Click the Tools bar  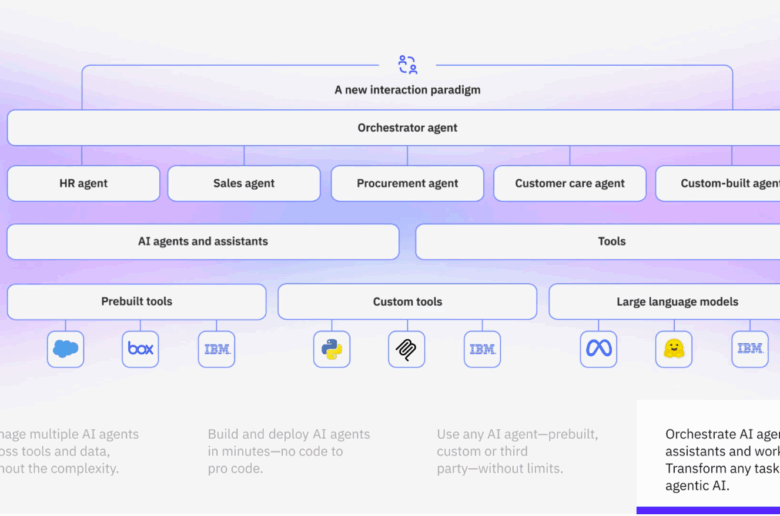(x=611, y=242)
